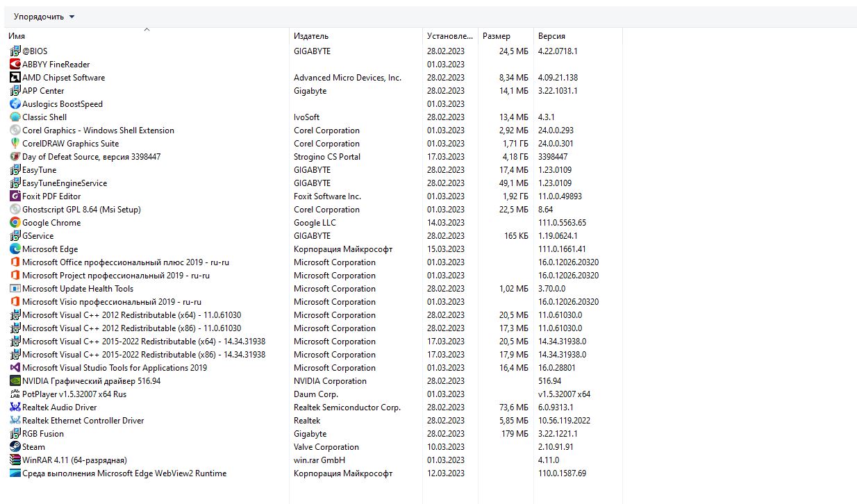Click the Microsoft Edge icon
This screenshot has height=504, width=857.
point(15,249)
